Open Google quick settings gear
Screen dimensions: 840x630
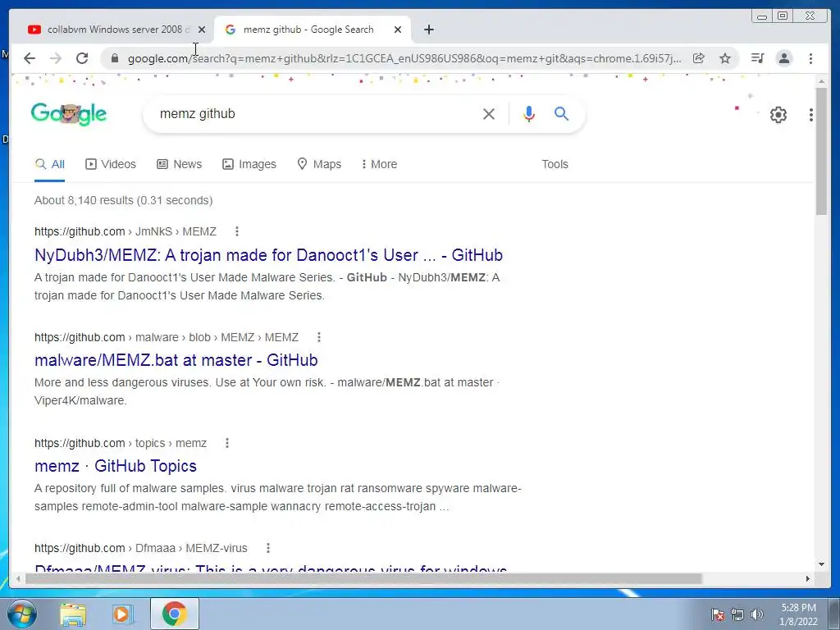[778, 114]
